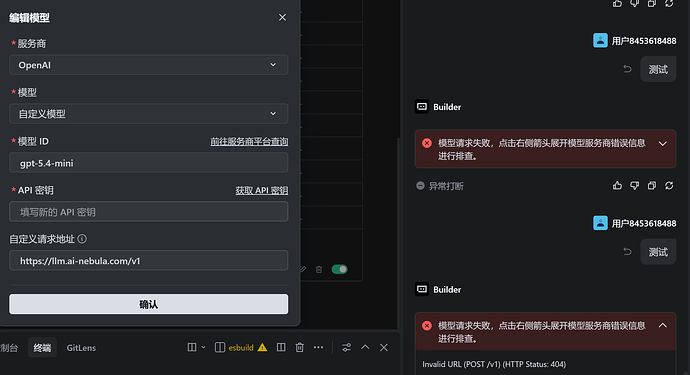Click the Invalid URL (POST /v1) error text
Screen dimensions: 690x375
494,364
